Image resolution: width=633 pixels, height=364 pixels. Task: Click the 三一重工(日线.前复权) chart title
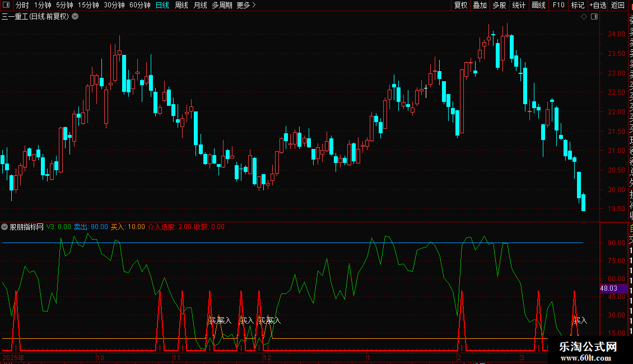coord(35,17)
